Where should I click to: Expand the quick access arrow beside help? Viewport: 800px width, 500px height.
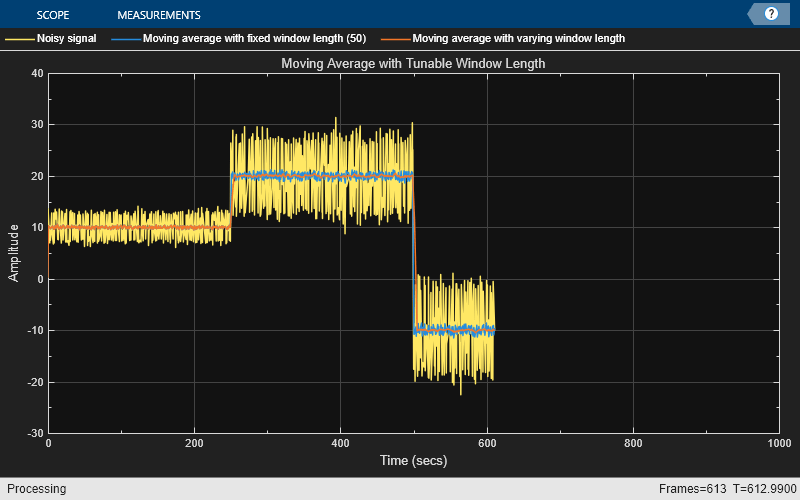pyautogui.click(x=754, y=14)
